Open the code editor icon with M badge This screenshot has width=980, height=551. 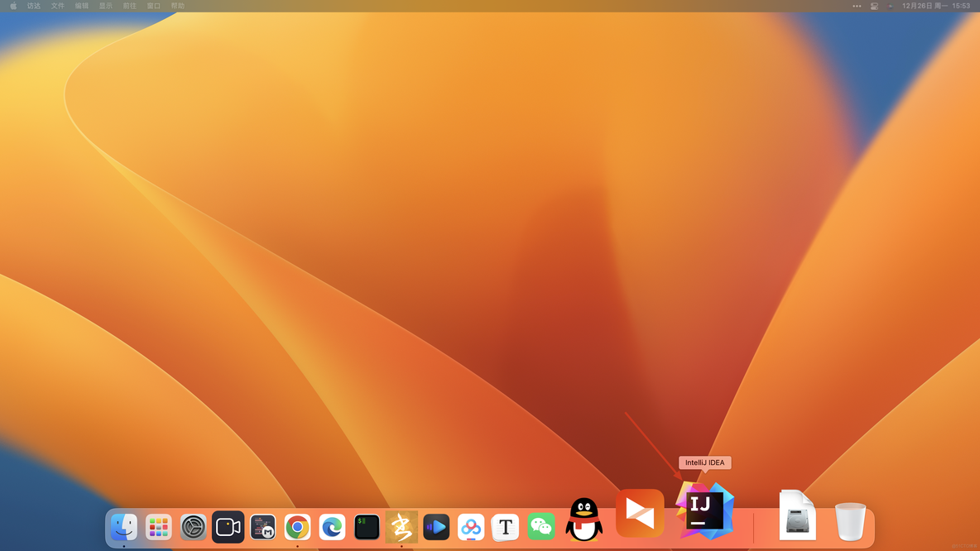[262, 527]
